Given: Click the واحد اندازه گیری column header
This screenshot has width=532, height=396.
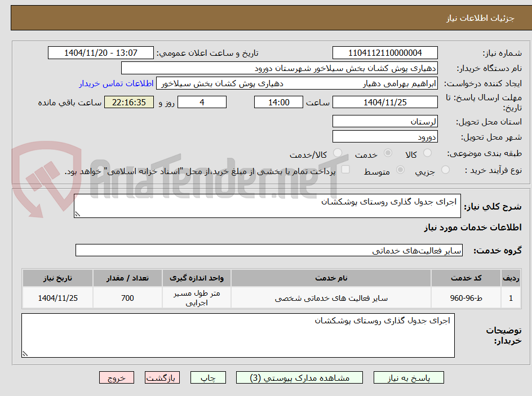Looking at the screenshot, I should (x=197, y=278).
